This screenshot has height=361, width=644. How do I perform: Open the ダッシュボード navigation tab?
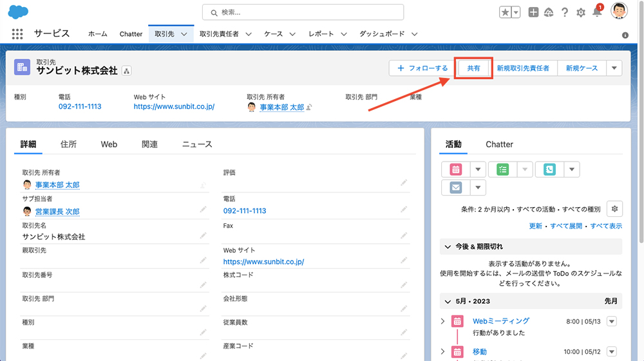(382, 34)
